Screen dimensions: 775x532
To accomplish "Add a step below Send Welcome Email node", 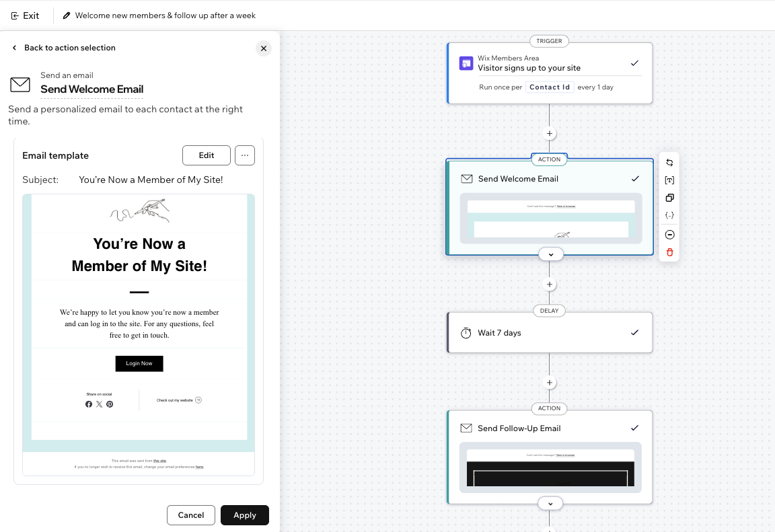I will 549,284.
